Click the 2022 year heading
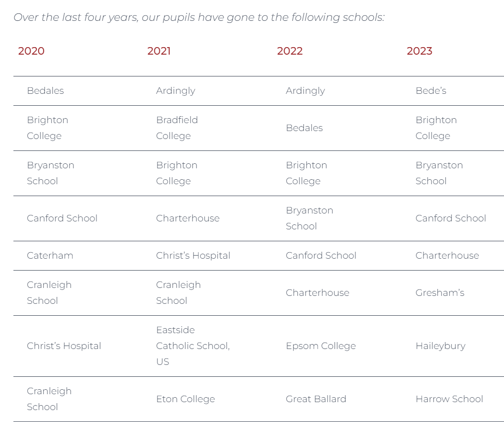This screenshot has height=422, width=504. [290, 51]
